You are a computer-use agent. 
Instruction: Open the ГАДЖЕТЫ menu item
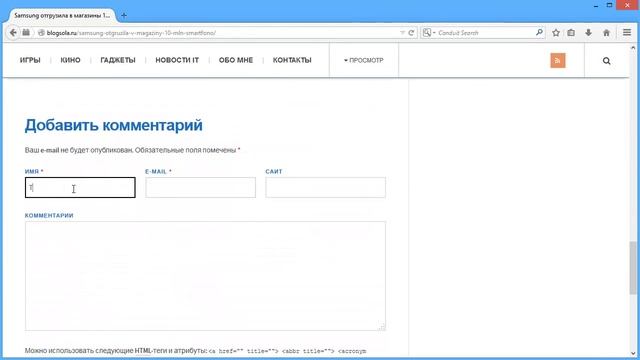(118, 60)
